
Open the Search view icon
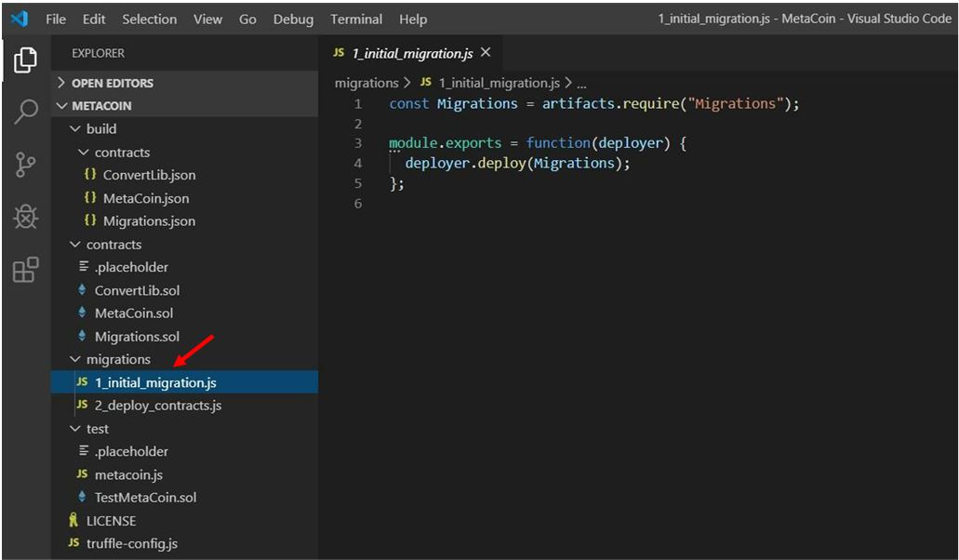tap(25, 112)
